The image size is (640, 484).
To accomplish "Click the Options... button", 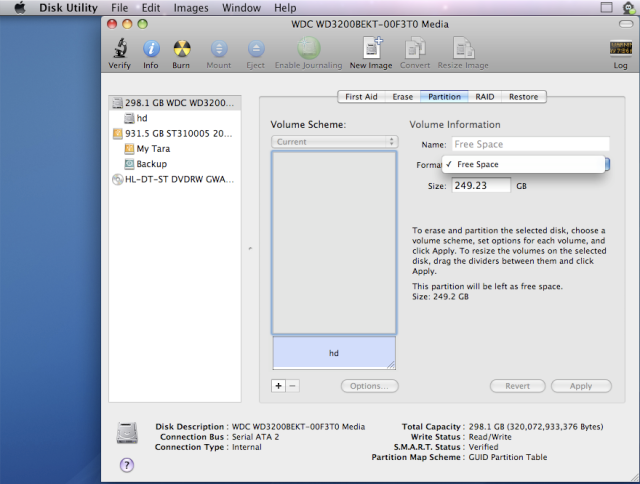I will tap(369, 386).
